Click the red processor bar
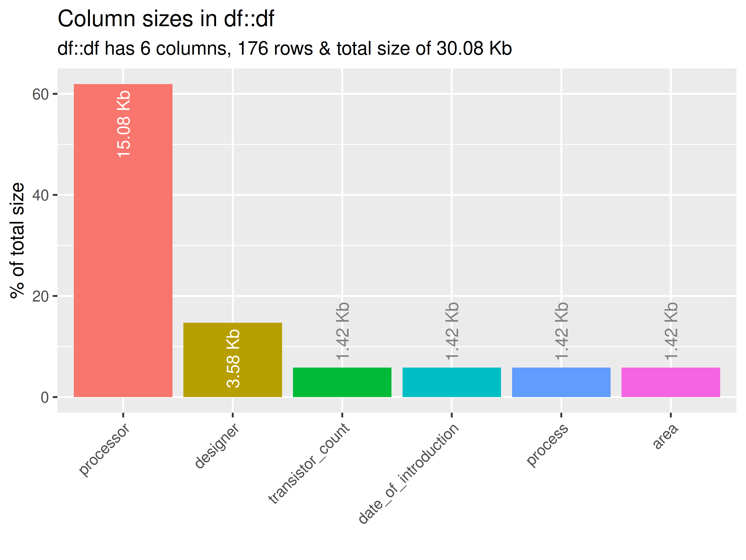The height and width of the screenshot is (560, 746). [x=123, y=240]
